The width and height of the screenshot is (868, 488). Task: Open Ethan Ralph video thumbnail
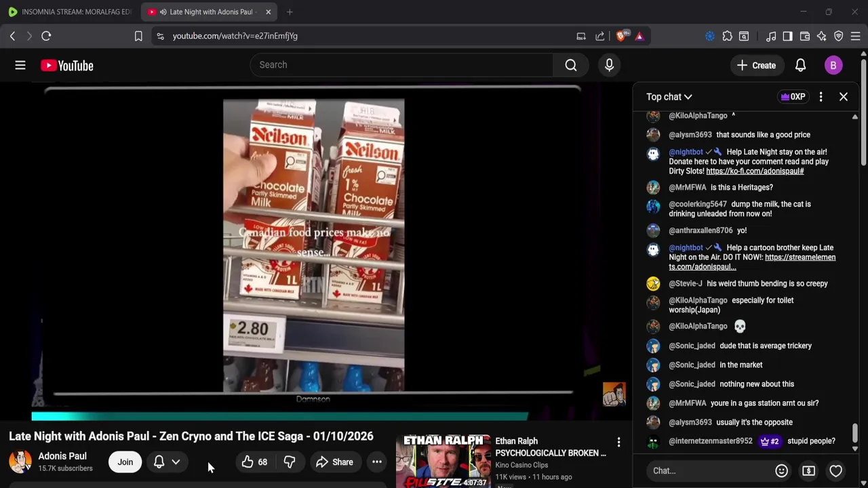point(443,462)
